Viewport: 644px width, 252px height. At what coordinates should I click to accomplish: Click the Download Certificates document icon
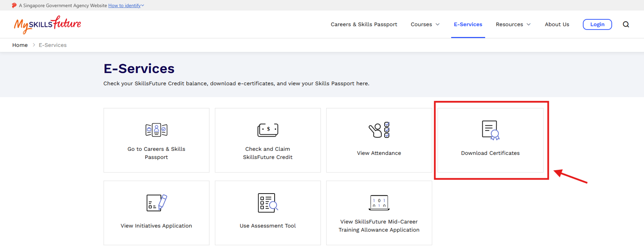(x=491, y=130)
